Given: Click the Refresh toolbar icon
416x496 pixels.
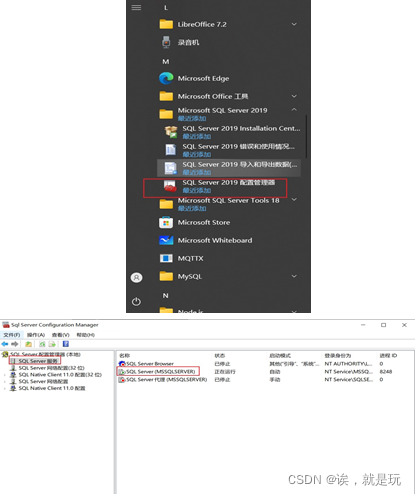Looking at the screenshot, I should click(42, 344).
